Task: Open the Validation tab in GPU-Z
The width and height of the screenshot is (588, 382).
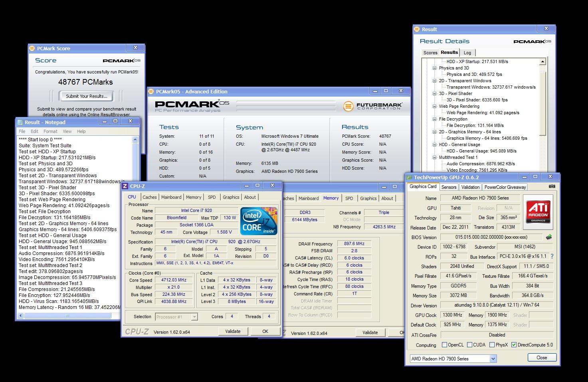Action: [x=470, y=187]
